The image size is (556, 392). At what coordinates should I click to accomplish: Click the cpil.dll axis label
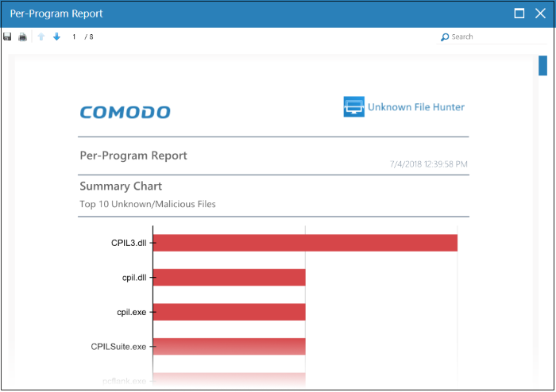134,278
